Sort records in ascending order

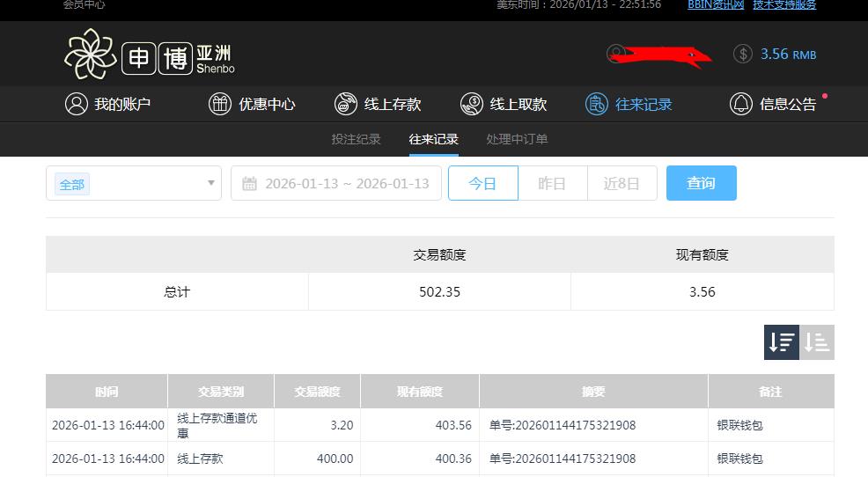coord(817,342)
